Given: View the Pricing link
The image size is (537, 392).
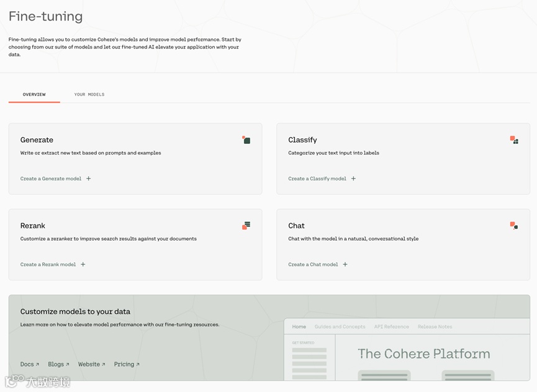Looking at the screenshot, I should 127,365.
